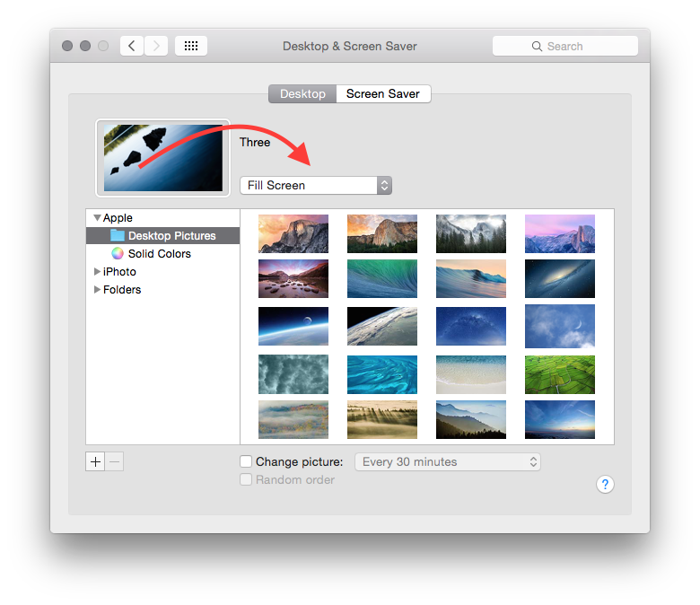This screenshot has width=700, height=605.
Task: Expand the iPhoto disclosure triangle
Action: [97, 271]
